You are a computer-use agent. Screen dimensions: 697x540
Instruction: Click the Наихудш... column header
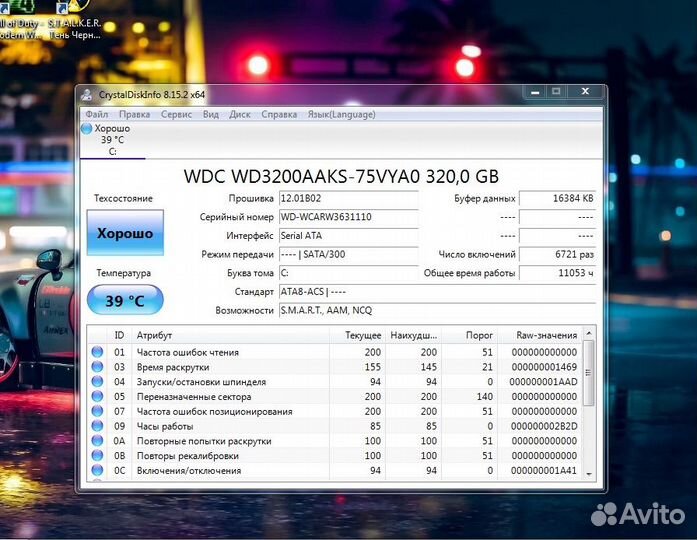coord(413,335)
